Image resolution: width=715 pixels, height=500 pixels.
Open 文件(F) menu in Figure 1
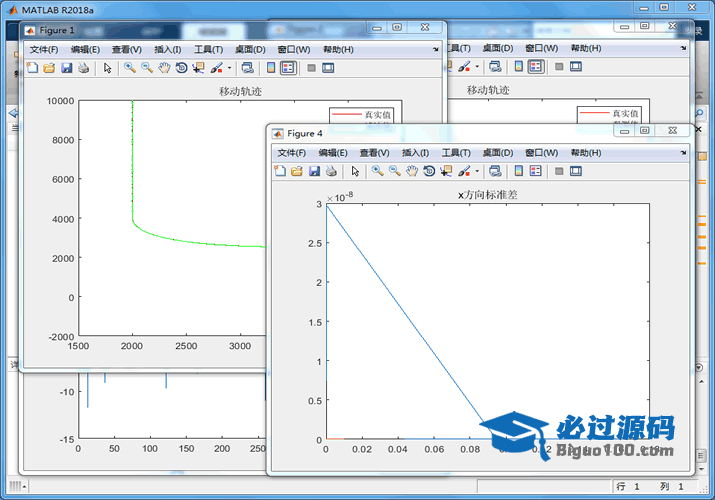[44, 49]
